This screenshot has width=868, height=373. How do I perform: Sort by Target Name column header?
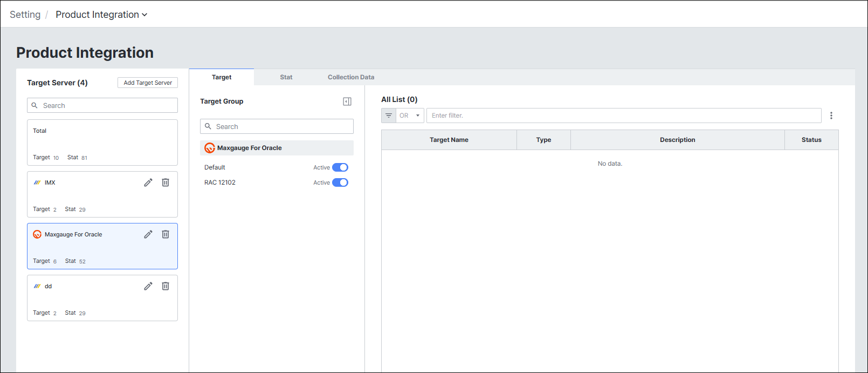(449, 140)
